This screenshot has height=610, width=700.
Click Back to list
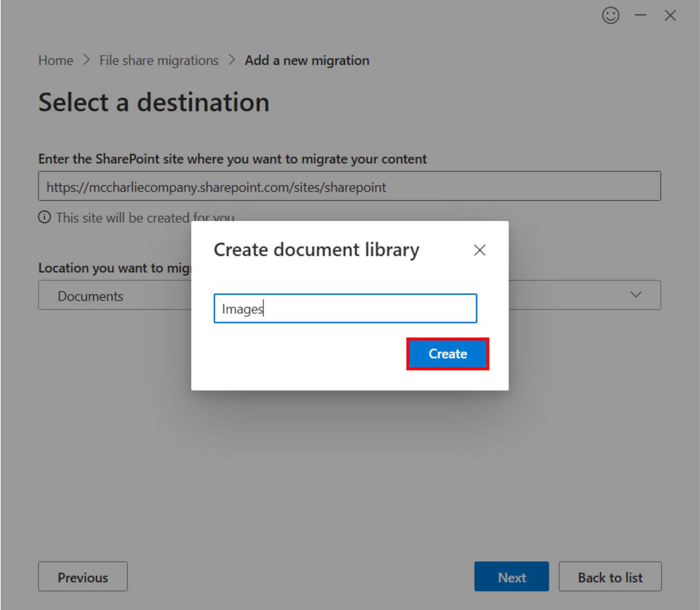coord(610,577)
